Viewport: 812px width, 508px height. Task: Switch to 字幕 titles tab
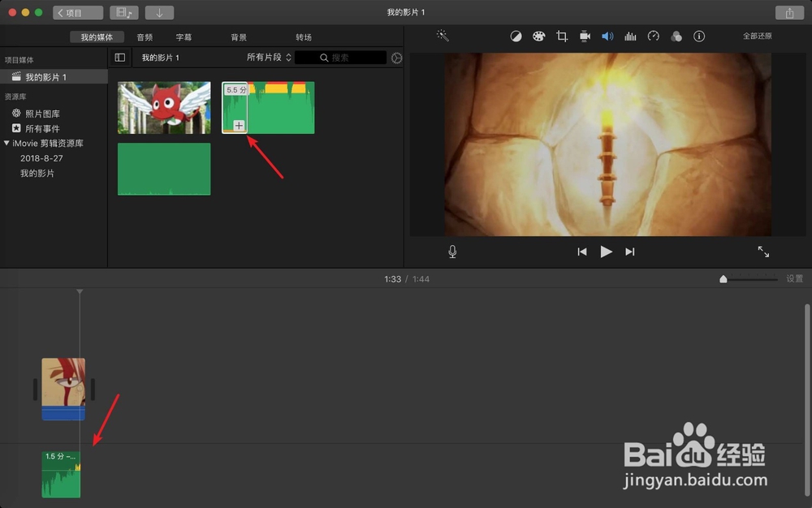184,37
